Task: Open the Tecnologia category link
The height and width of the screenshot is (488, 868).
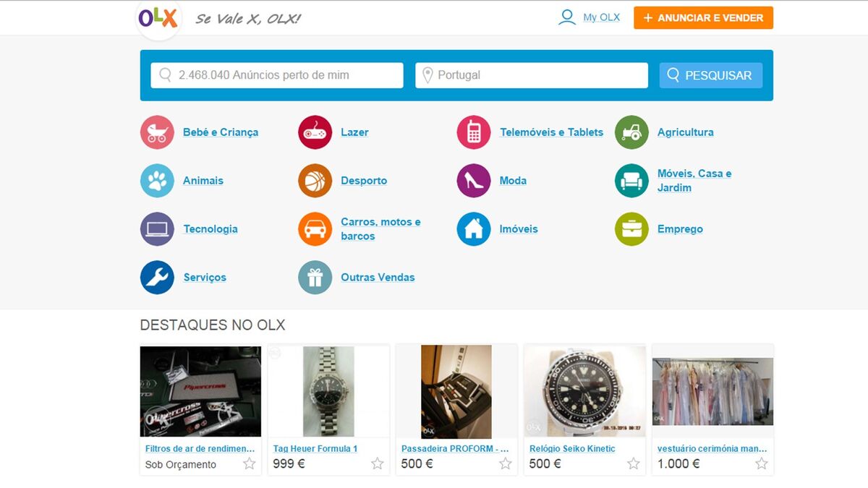Action: tap(210, 229)
